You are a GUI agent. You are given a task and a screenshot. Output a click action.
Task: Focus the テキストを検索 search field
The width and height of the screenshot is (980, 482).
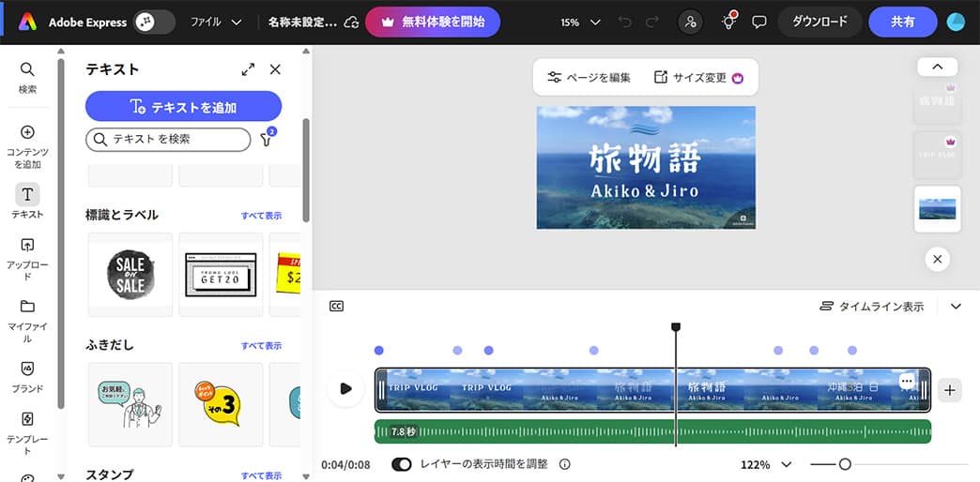168,140
